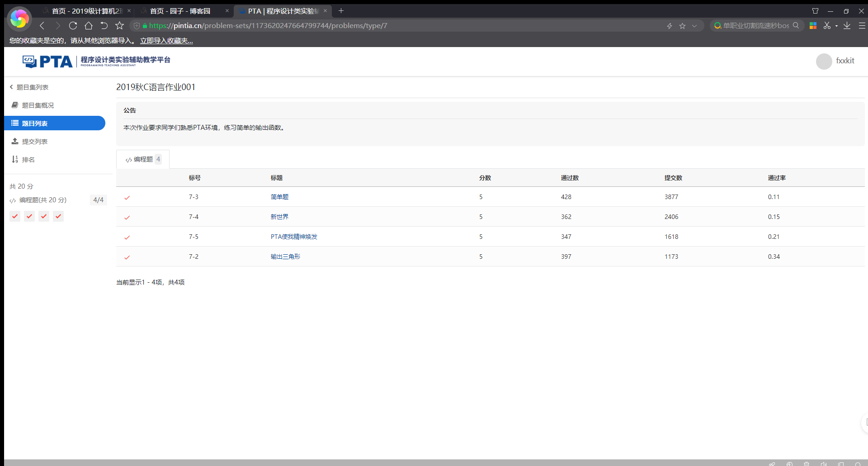Switch to the 首页 - 2019级计算机 tab
The image size is (868, 466).
pyautogui.click(x=87, y=11)
